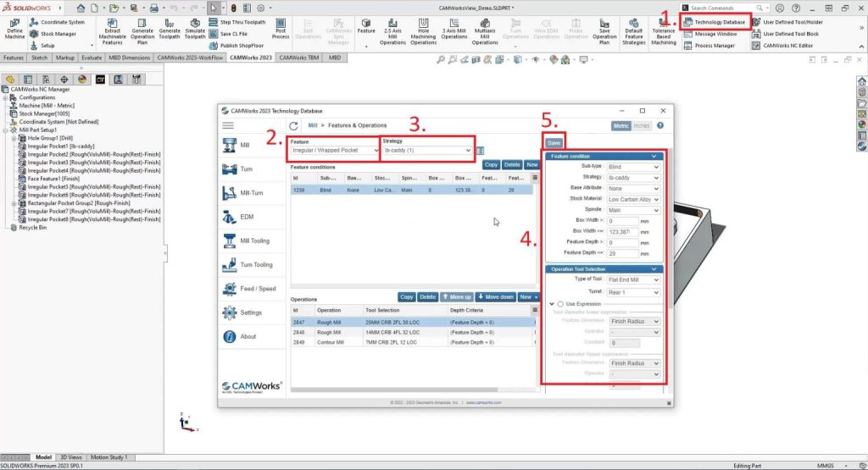
Task: Select the Contour Mill operation row
Action: (x=413, y=342)
